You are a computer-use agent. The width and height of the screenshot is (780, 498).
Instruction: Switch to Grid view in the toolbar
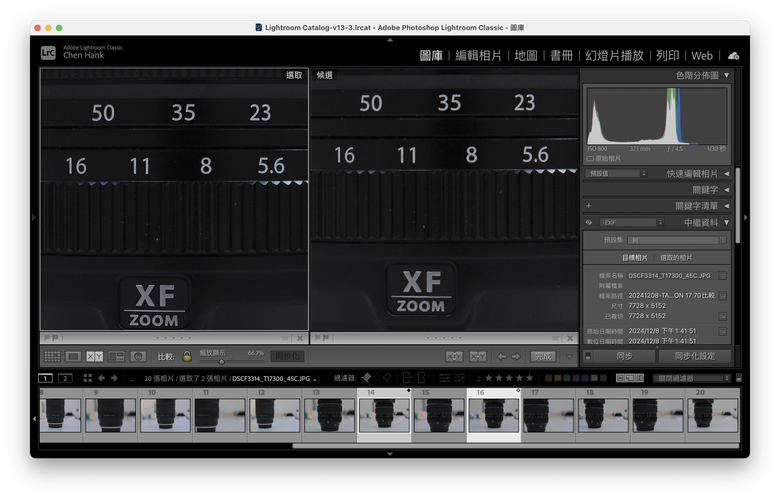point(52,356)
